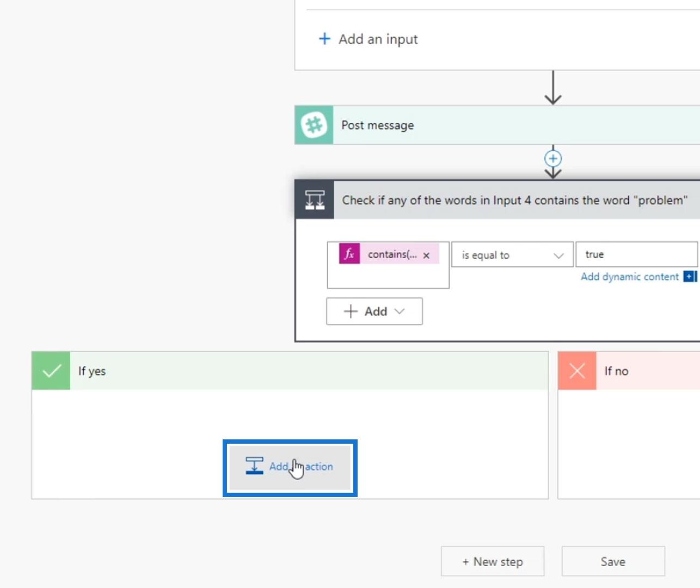Click the condition control icon
This screenshot has height=588, width=700.
pyautogui.click(x=315, y=200)
